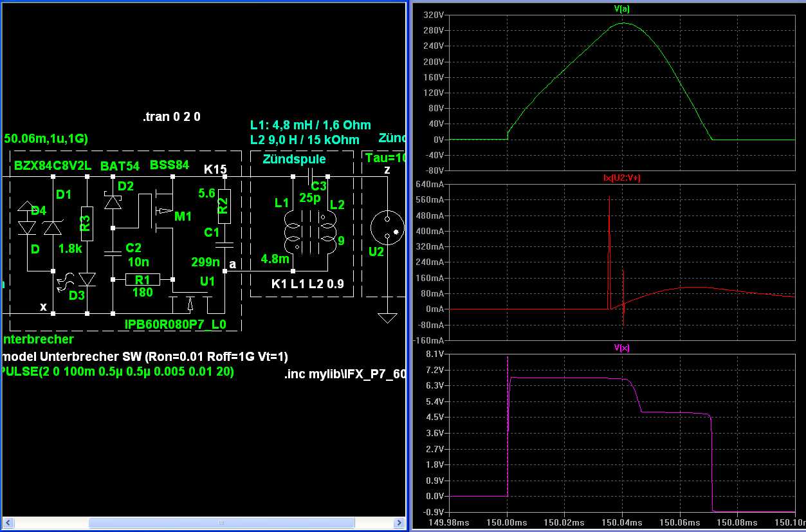This screenshot has width=806, height=532.
Task: Click the ground symbol below U2
Action: [x=387, y=317]
